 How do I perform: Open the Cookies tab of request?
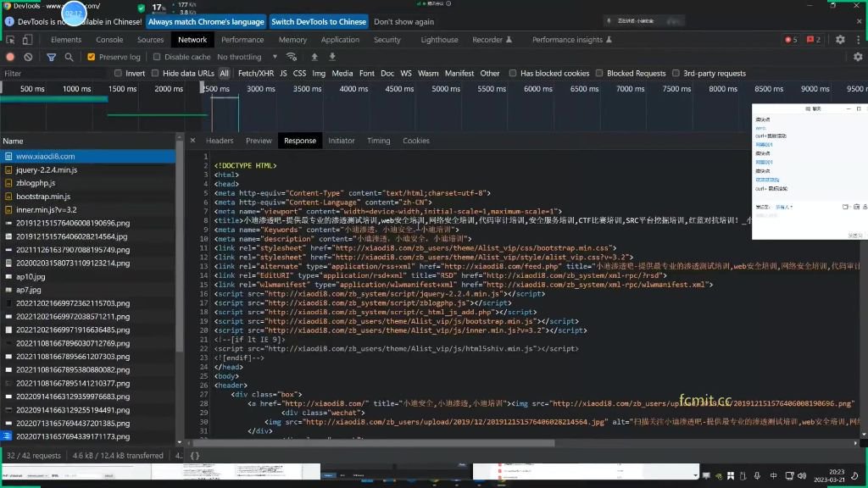coord(416,141)
